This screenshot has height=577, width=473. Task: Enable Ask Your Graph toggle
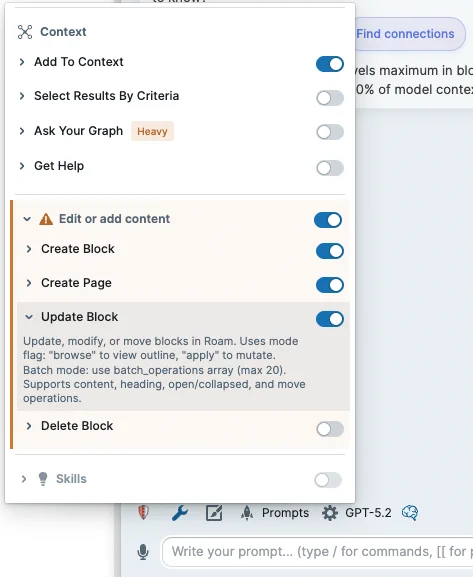pyautogui.click(x=330, y=132)
